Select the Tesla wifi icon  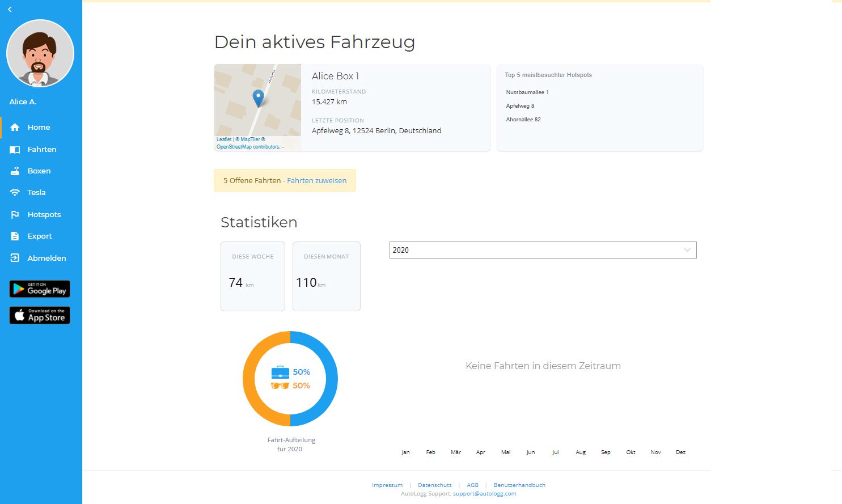tap(15, 193)
